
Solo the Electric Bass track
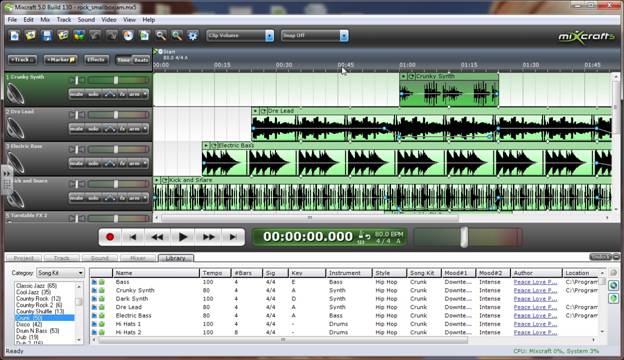pyautogui.click(x=93, y=163)
